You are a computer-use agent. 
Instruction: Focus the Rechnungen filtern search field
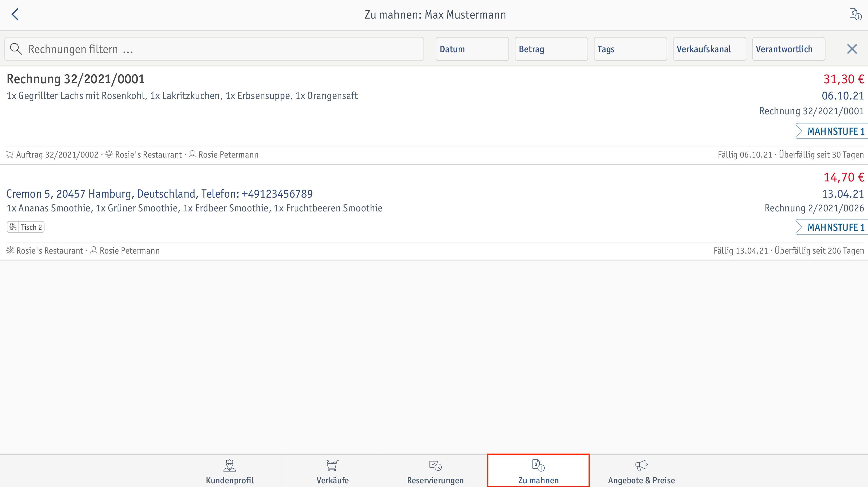(x=214, y=49)
